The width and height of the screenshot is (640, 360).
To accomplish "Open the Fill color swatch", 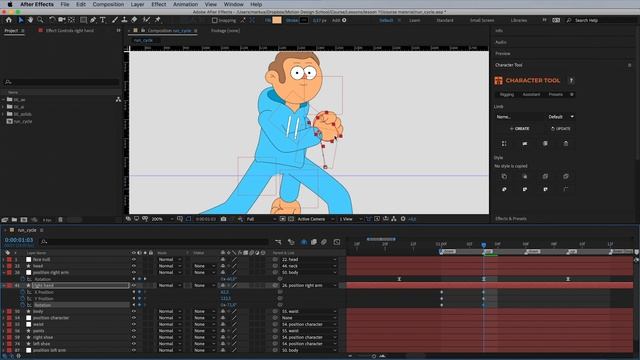I will (x=277, y=20).
